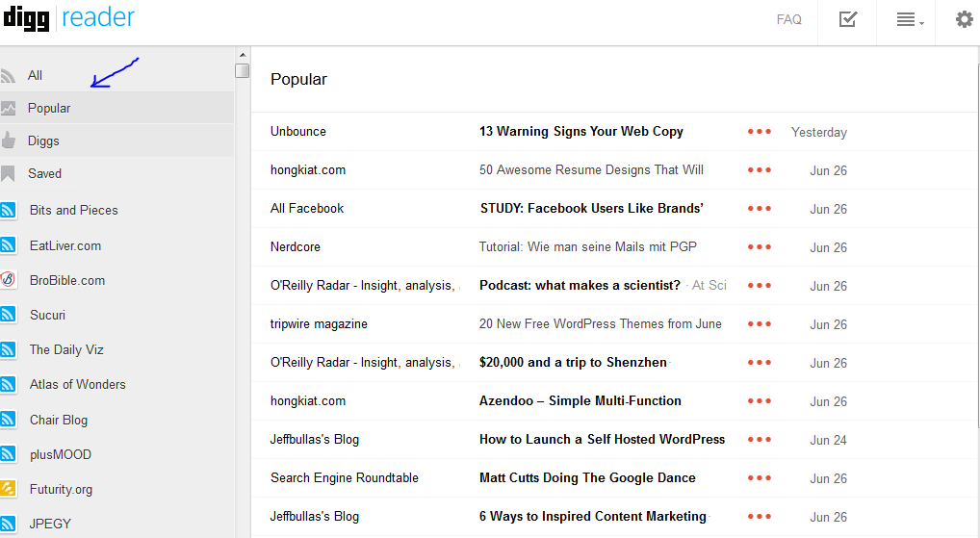
Task: Click the Saved bookmark icon
Action: (x=8, y=173)
